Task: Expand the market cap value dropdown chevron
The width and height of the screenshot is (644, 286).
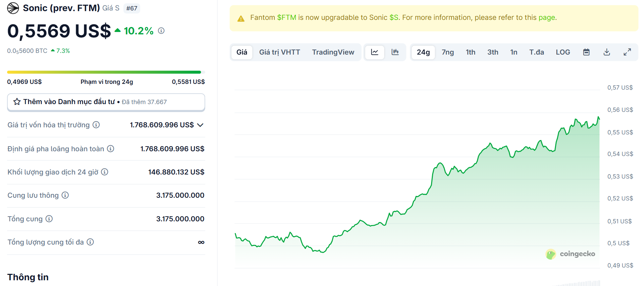Action: point(200,125)
